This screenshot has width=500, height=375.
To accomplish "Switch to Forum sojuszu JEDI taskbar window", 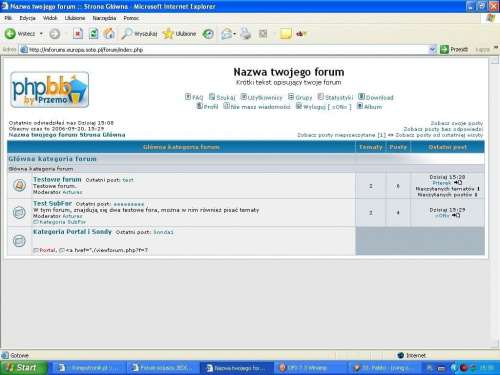I will [x=163, y=368].
